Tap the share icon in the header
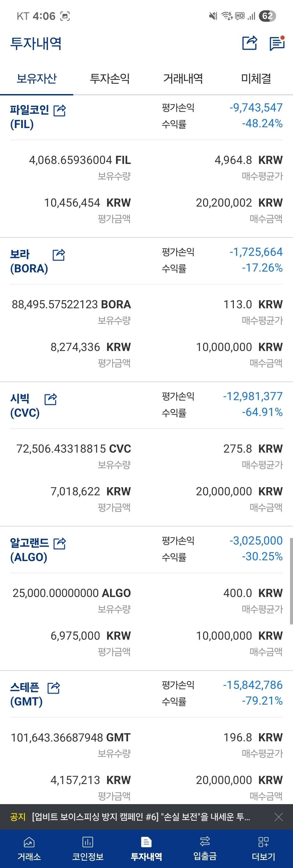This screenshot has width=293, height=868. pyautogui.click(x=250, y=43)
